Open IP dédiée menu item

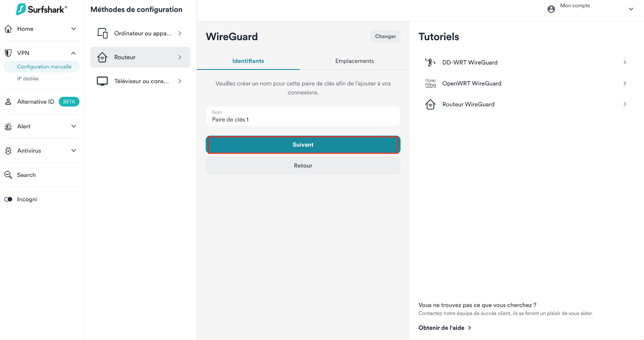click(28, 78)
